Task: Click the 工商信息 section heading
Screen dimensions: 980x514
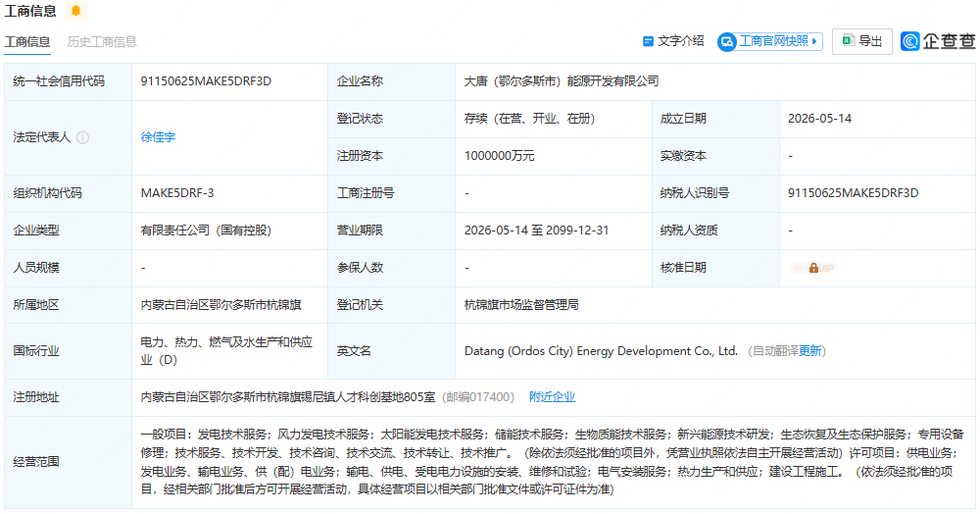Action: 30,11
